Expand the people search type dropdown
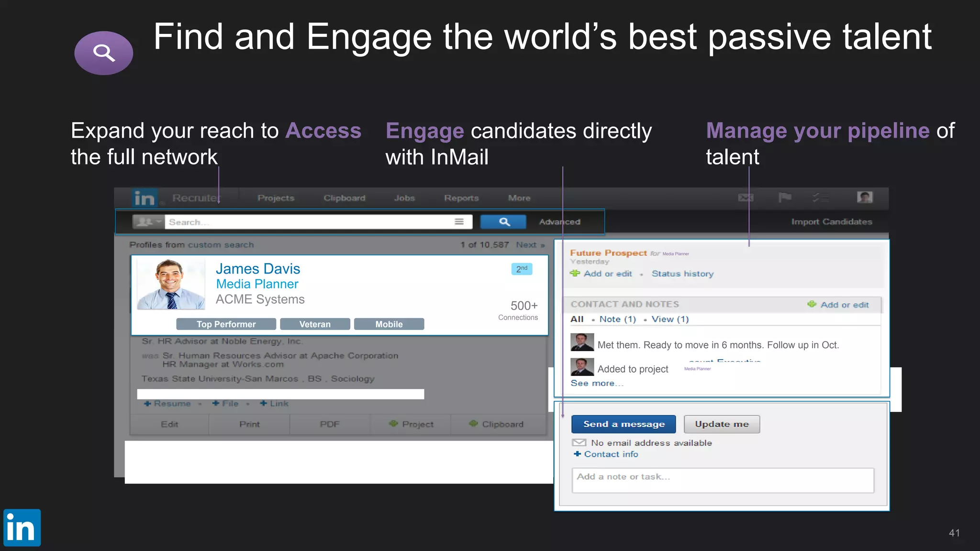Image resolution: width=980 pixels, height=551 pixels. pos(148,222)
